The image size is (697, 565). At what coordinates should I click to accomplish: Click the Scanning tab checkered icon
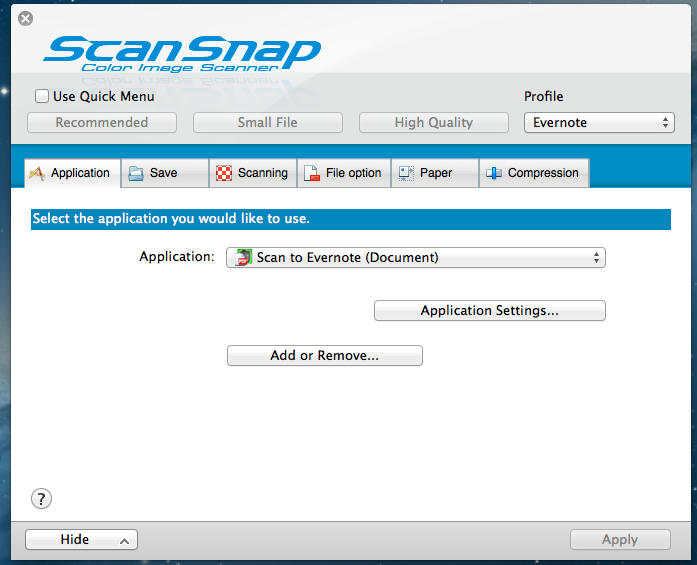224,173
